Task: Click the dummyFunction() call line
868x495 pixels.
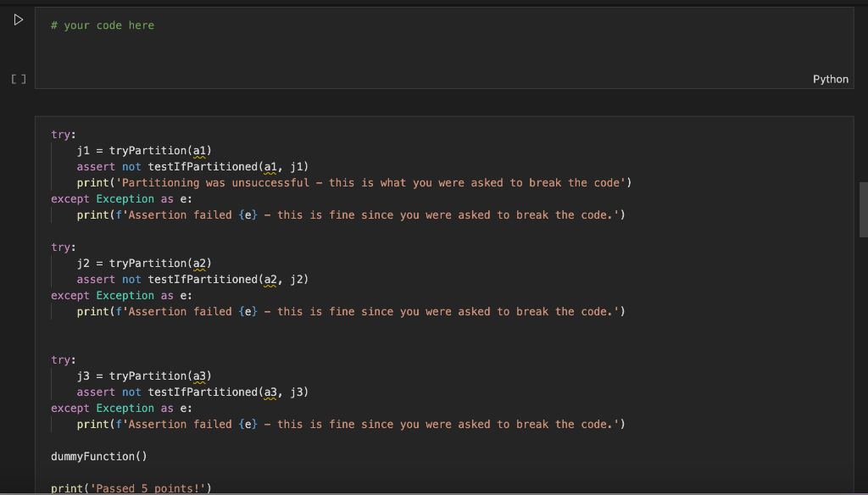Action: pyautogui.click(x=98, y=456)
